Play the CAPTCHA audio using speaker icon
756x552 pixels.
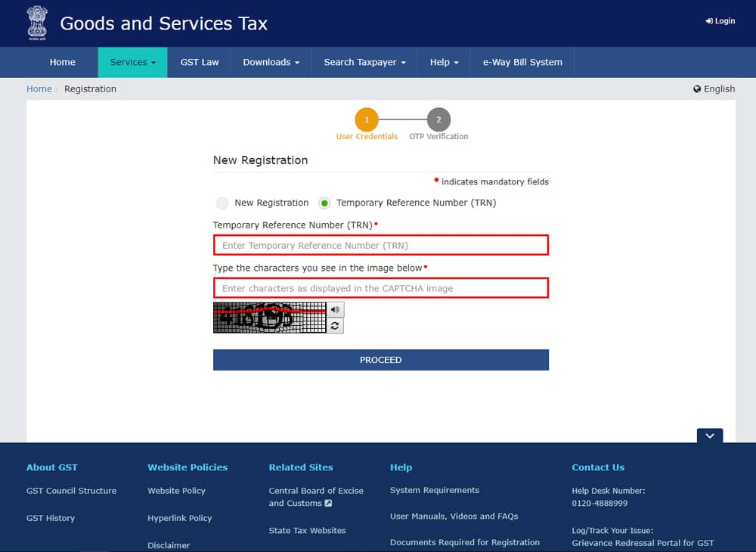[x=334, y=309]
